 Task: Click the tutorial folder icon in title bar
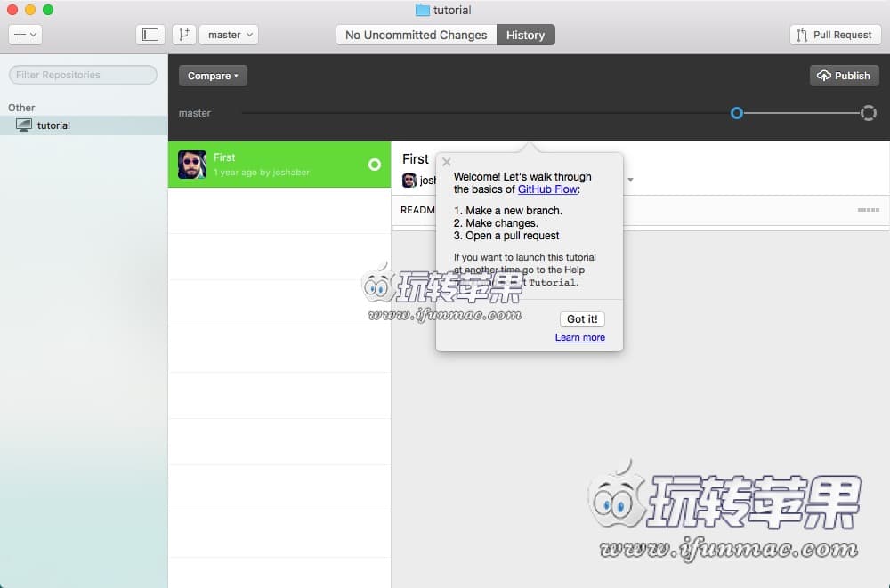pyautogui.click(x=422, y=10)
